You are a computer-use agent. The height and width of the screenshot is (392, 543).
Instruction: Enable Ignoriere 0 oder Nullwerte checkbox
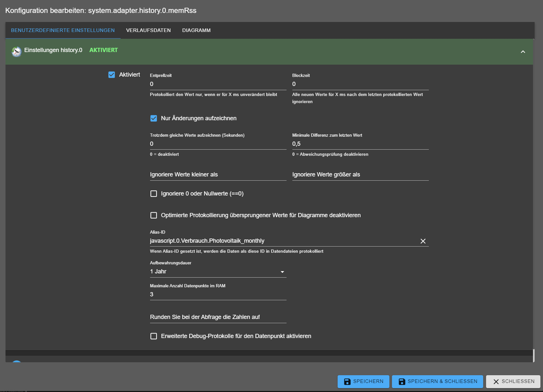click(x=154, y=194)
